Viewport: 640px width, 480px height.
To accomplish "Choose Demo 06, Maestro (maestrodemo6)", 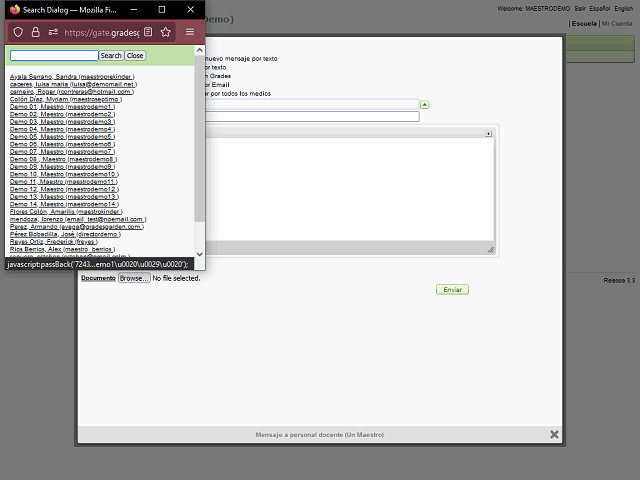I will click(62, 144).
